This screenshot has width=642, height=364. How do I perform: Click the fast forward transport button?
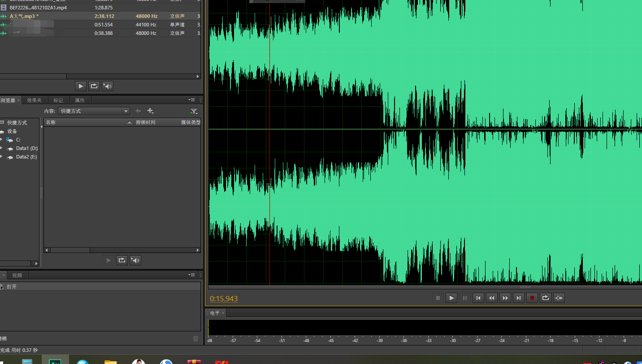(505, 298)
